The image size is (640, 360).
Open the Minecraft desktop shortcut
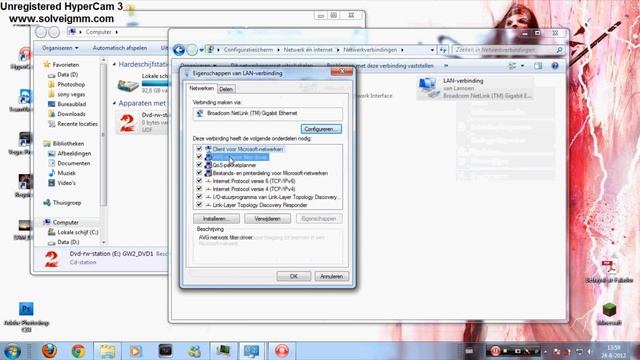pos(609,314)
